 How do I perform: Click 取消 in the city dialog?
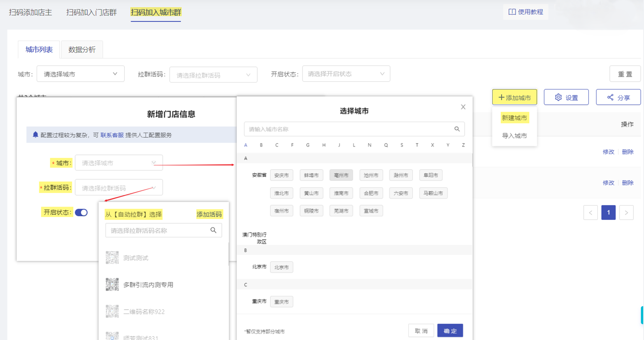[x=421, y=331]
